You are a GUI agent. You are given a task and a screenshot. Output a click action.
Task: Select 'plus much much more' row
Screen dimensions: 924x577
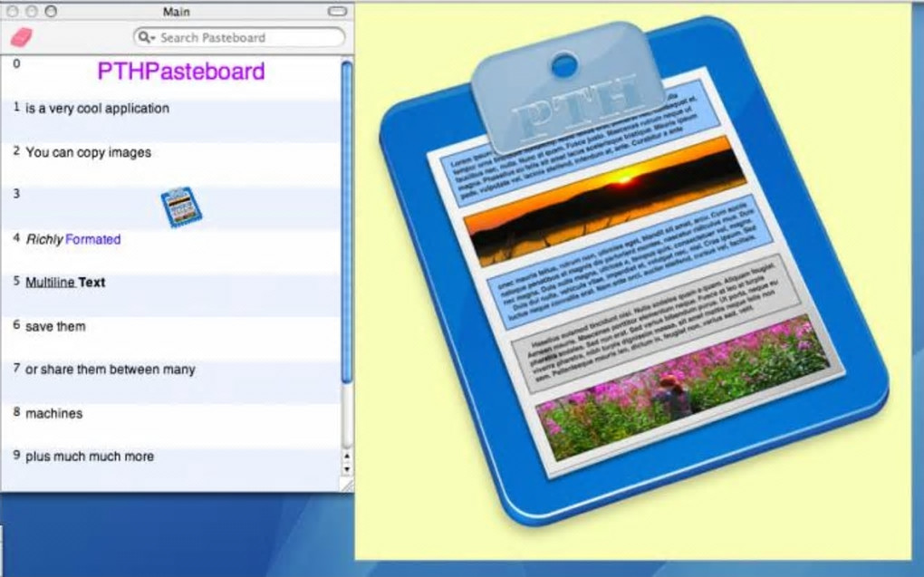170,469
